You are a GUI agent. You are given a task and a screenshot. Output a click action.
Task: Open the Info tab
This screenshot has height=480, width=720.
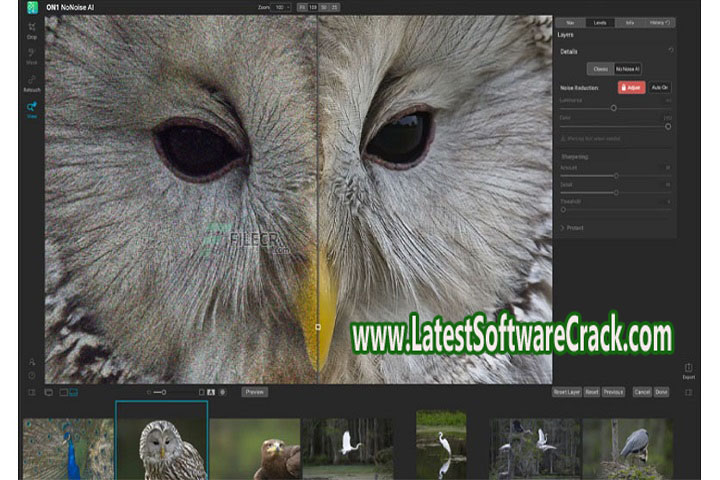coord(630,22)
